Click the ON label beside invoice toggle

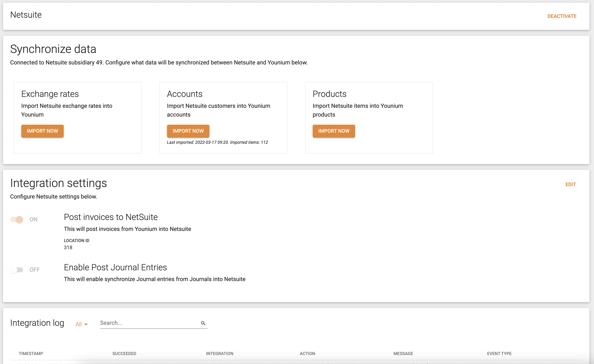click(x=33, y=219)
